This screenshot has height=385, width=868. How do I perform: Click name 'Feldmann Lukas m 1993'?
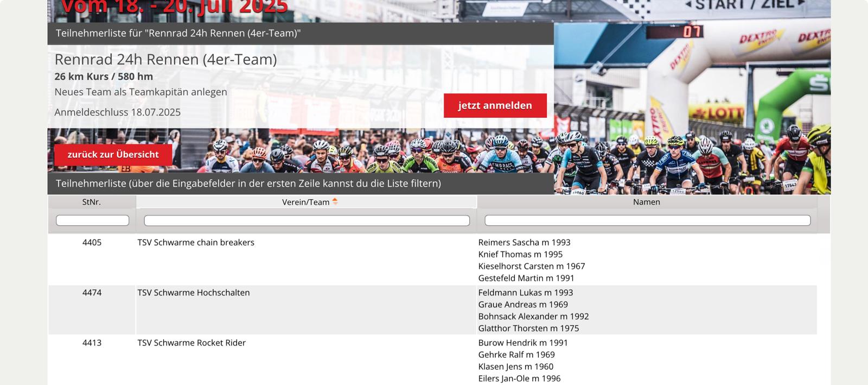pos(525,292)
